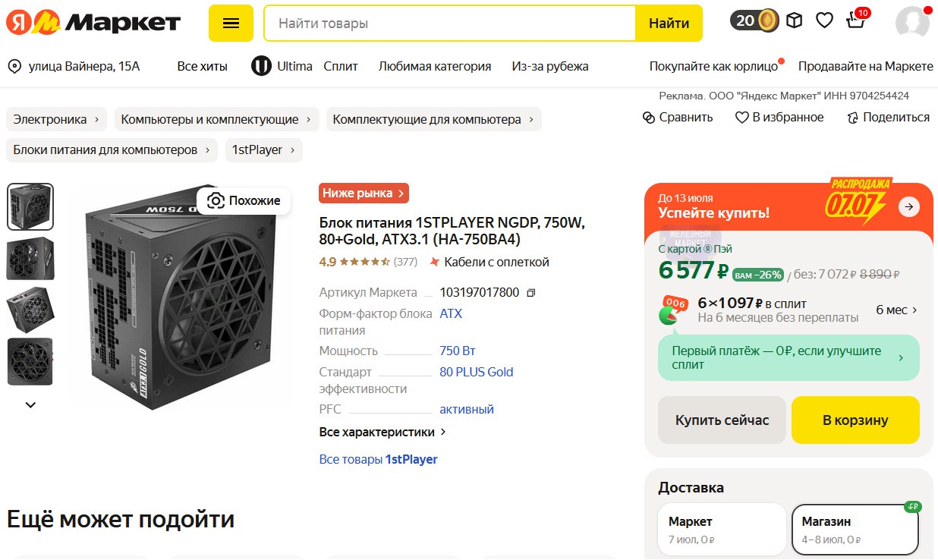Open the 6 мес split term selector
Image resolution: width=938 pixels, height=560 pixels.
click(896, 310)
